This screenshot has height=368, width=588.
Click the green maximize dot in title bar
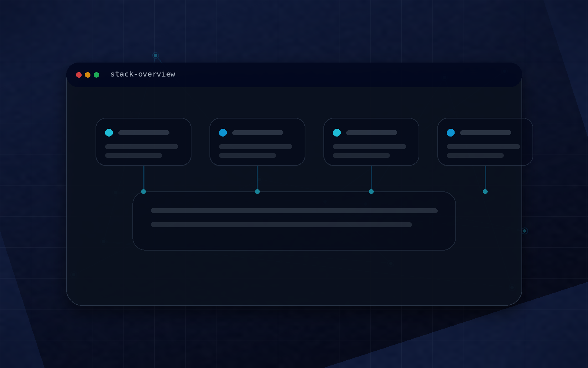coord(96,75)
